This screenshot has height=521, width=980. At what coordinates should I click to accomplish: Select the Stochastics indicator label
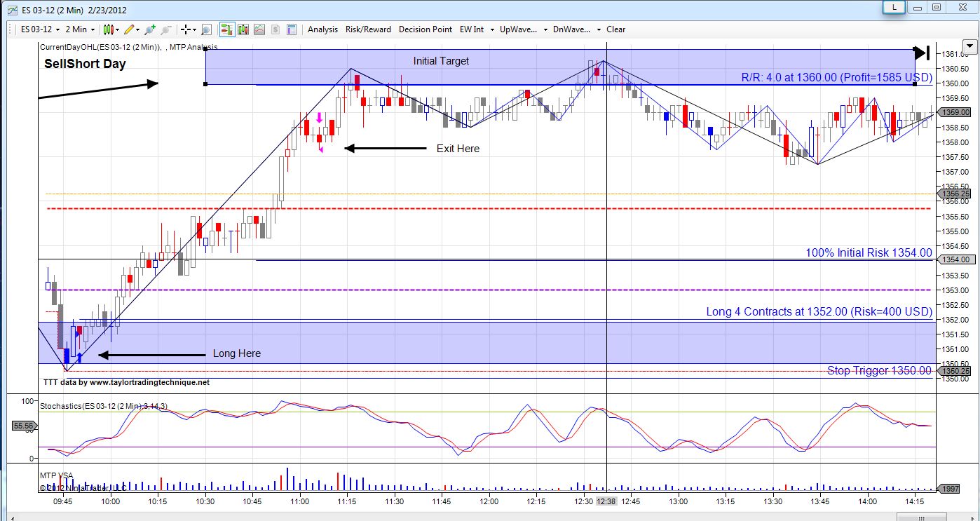[104, 406]
